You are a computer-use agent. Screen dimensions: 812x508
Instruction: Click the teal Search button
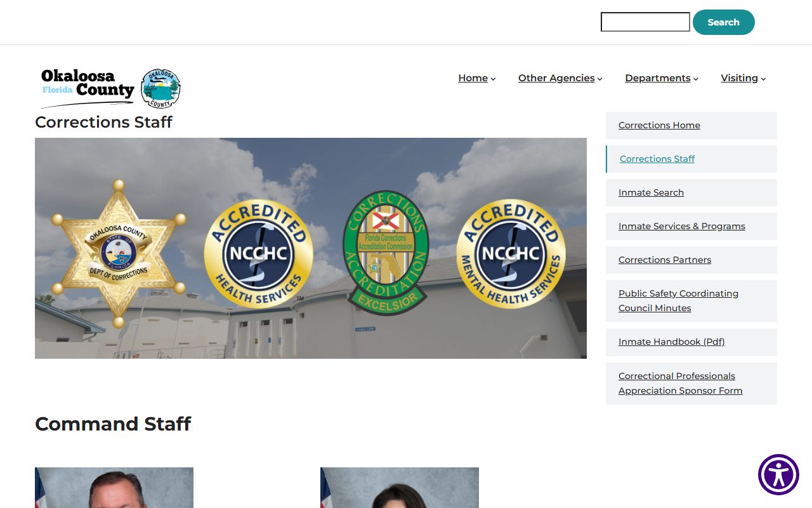(724, 22)
